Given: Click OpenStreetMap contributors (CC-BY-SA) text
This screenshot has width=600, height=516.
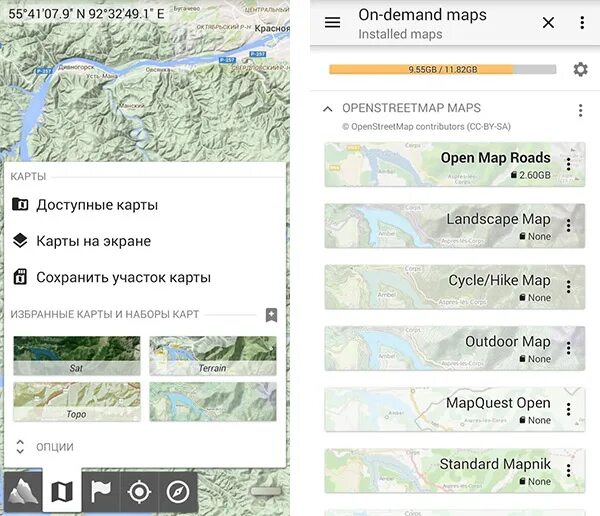Looking at the screenshot, I should [426, 127].
